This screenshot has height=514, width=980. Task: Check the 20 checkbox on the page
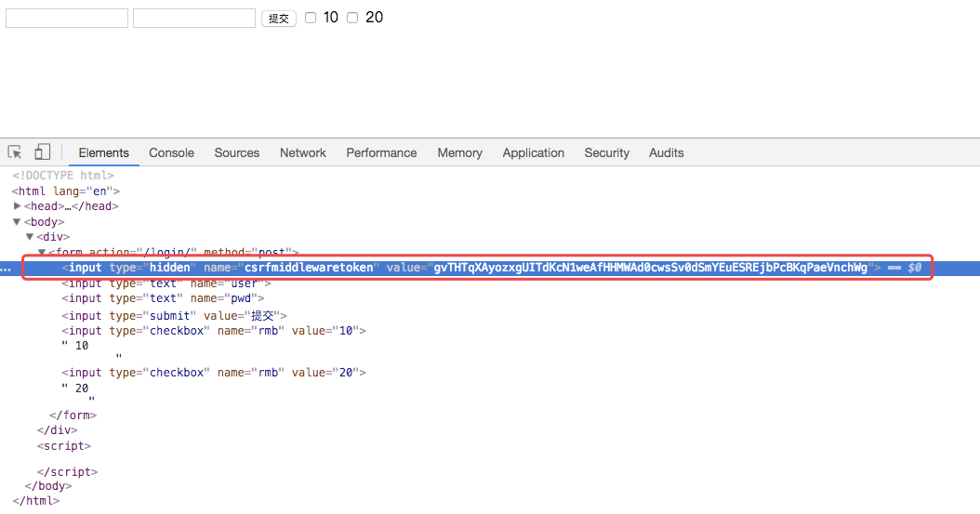[352, 18]
